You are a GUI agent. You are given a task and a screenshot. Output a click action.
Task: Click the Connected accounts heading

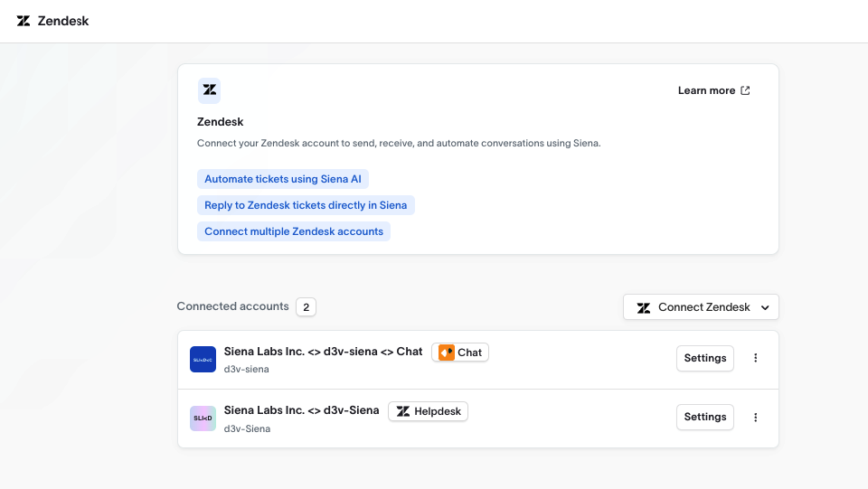tap(232, 306)
